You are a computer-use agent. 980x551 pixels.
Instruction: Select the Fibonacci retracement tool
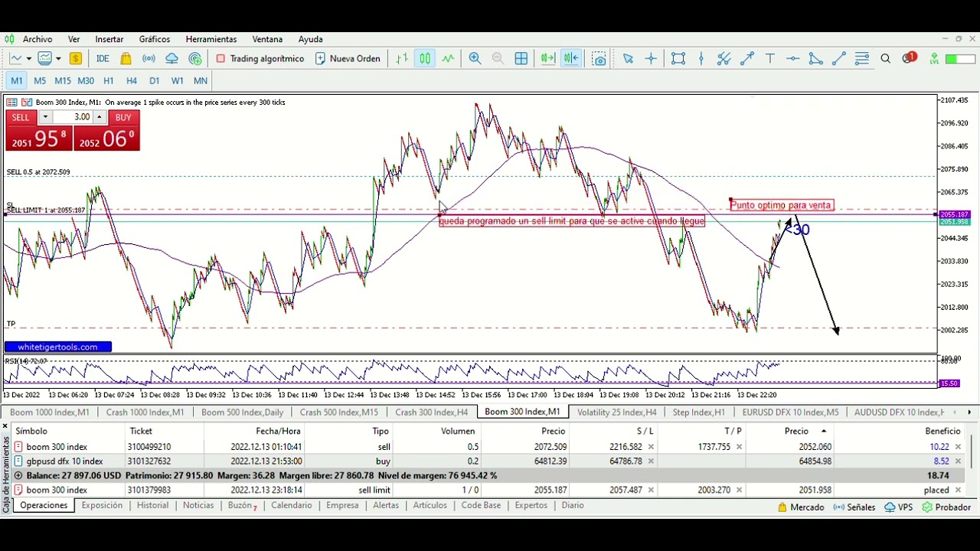[862, 59]
